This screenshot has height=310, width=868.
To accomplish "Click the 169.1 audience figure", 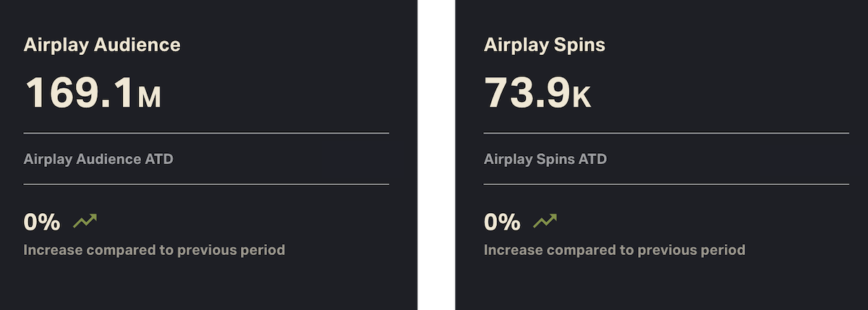I will coord(80,93).
